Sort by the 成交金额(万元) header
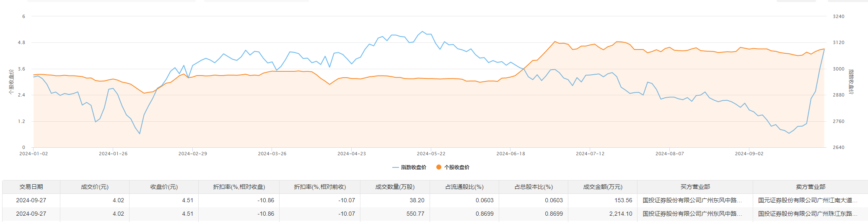 pyautogui.click(x=603, y=187)
